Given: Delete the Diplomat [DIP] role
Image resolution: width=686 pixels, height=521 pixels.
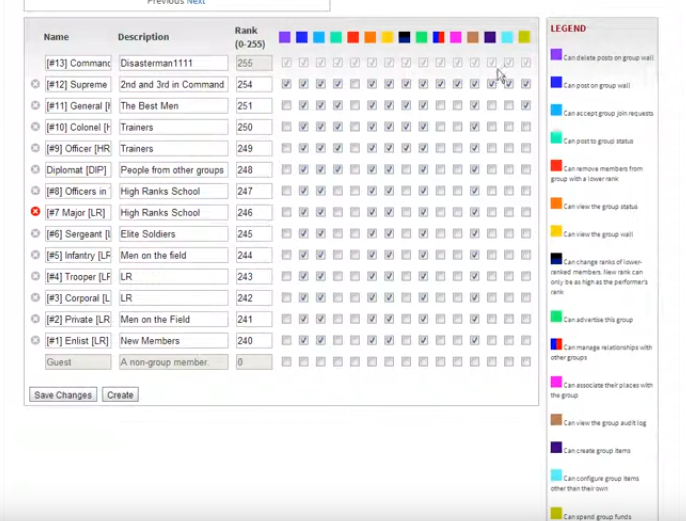Looking at the screenshot, I should pos(36,169).
